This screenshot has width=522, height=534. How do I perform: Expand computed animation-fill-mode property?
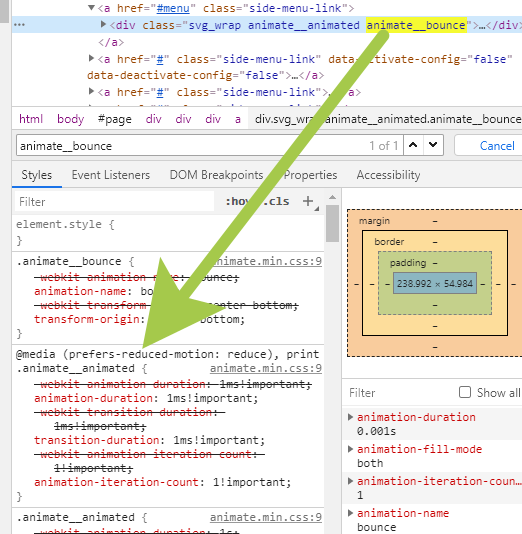[x=350, y=449]
